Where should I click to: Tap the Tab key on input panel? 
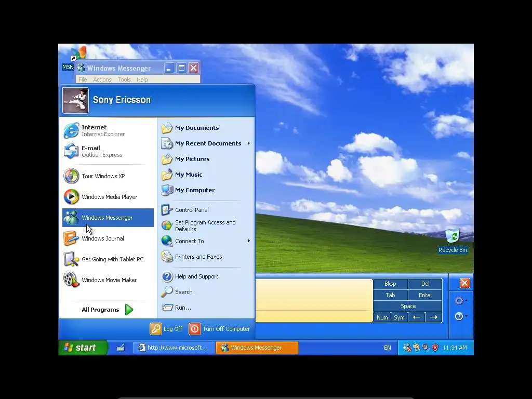point(390,295)
